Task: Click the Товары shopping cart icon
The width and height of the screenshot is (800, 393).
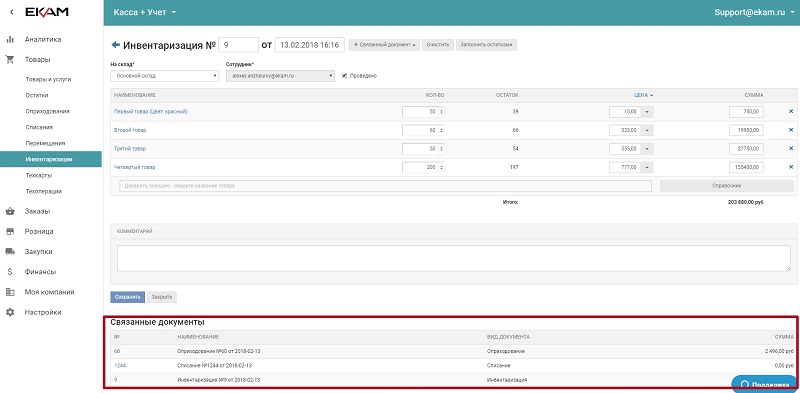Action: pyautogui.click(x=10, y=60)
